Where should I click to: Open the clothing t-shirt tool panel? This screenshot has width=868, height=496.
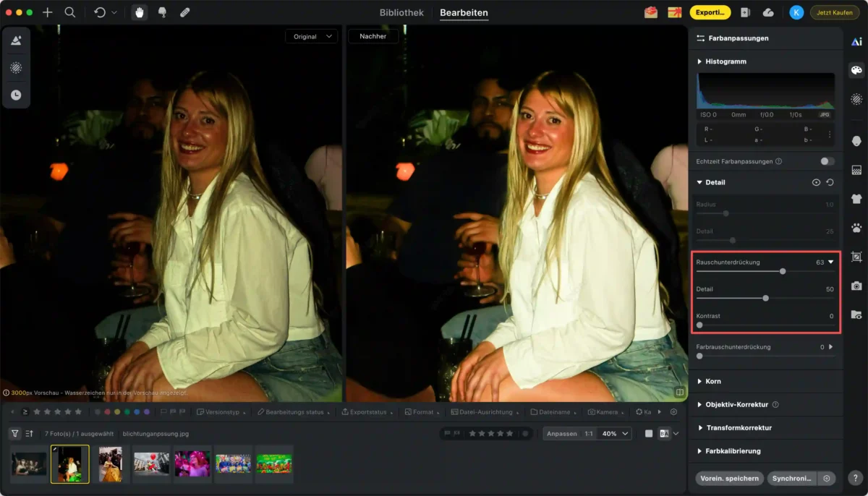pyautogui.click(x=856, y=199)
